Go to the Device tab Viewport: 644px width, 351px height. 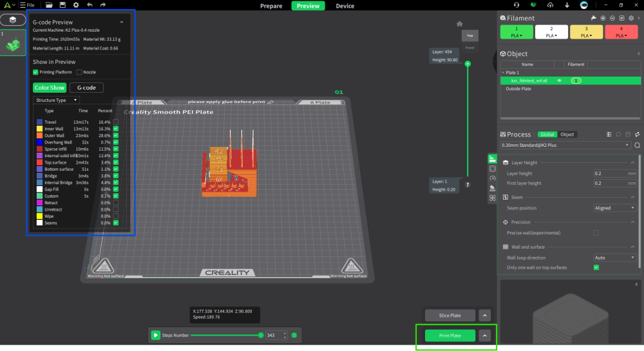[x=345, y=6]
